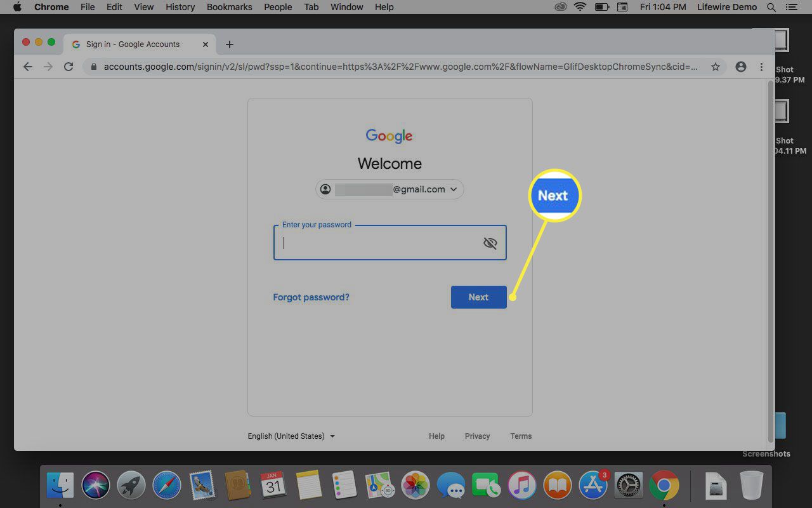
Task: Click the Chrome window vertical scrollbar
Action: [771, 260]
